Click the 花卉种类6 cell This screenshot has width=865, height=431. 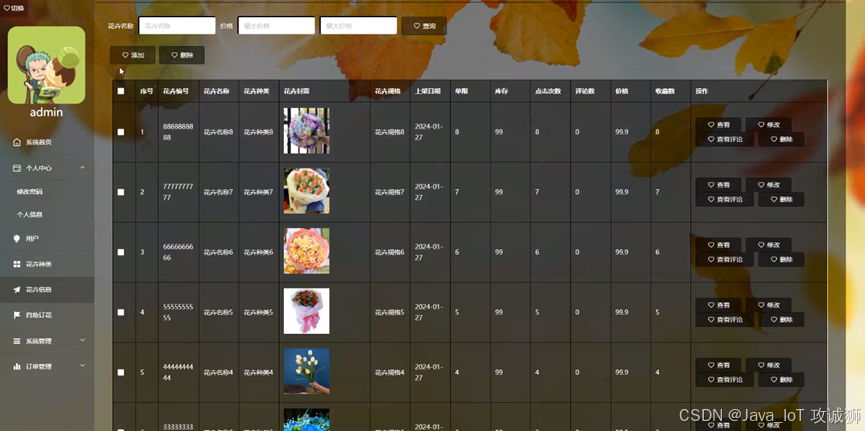coord(259,252)
